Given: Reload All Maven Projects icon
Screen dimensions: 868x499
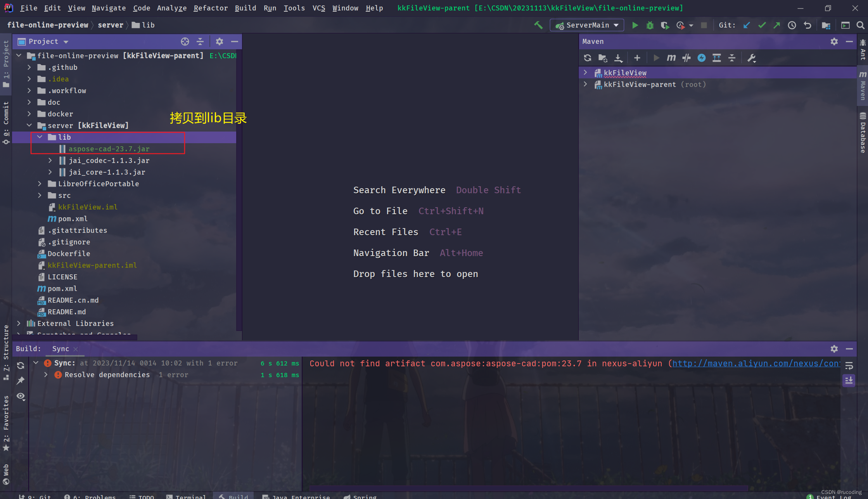Looking at the screenshot, I should 588,58.
